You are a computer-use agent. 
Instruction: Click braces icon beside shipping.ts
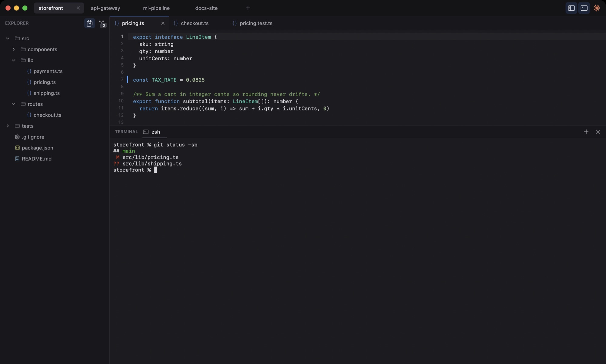pyautogui.click(x=29, y=93)
